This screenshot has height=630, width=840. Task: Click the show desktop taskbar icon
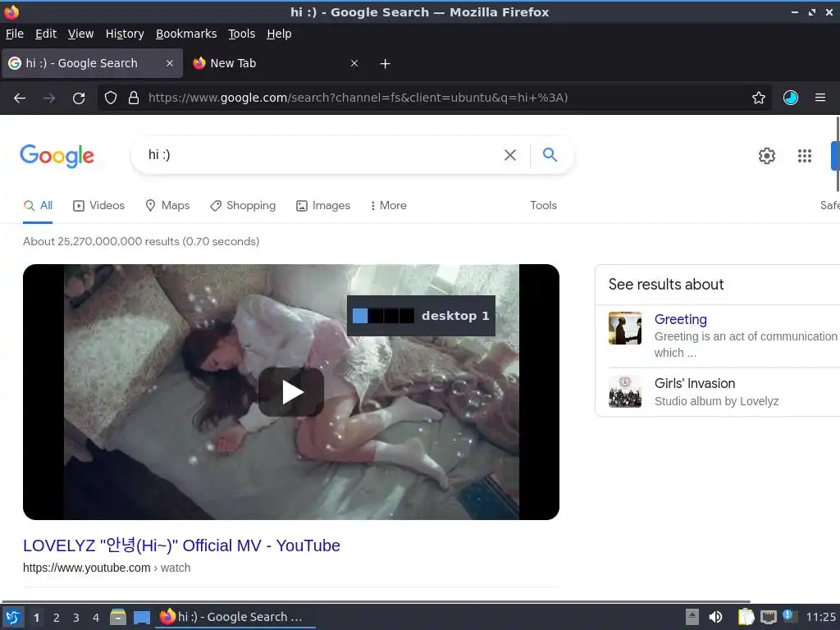pos(141,617)
